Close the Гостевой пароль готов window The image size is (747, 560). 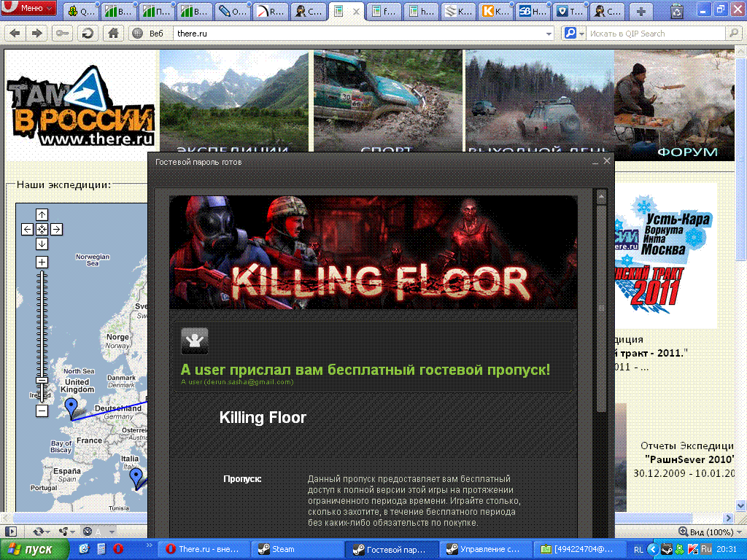[x=606, y=161]
